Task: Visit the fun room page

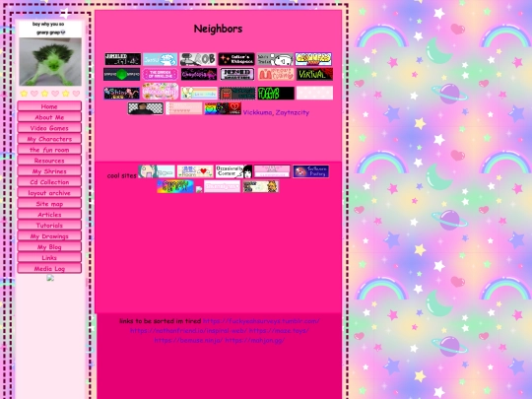Action: tap(49, 150)
